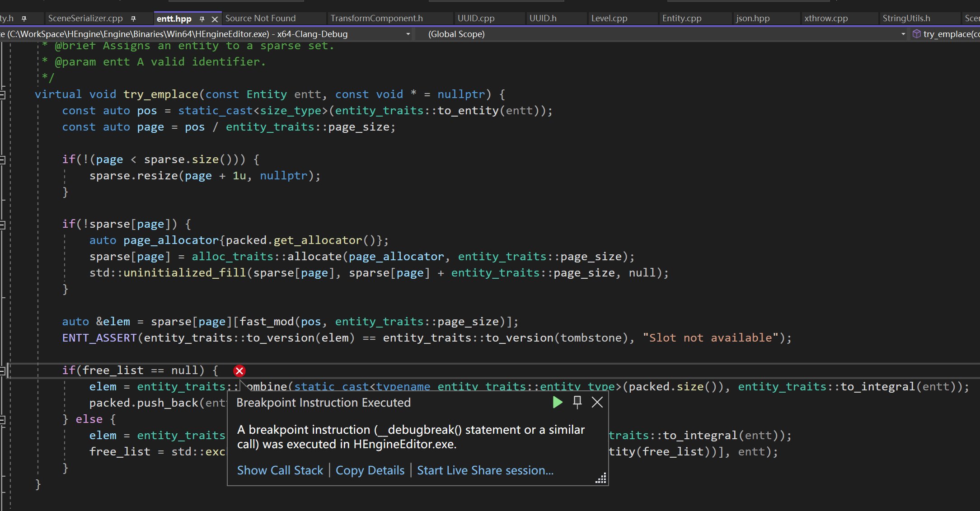Pin the Breakpoint Instruction Executed popup
This screenshot has width=980, height=511.
tap(577, 403)
